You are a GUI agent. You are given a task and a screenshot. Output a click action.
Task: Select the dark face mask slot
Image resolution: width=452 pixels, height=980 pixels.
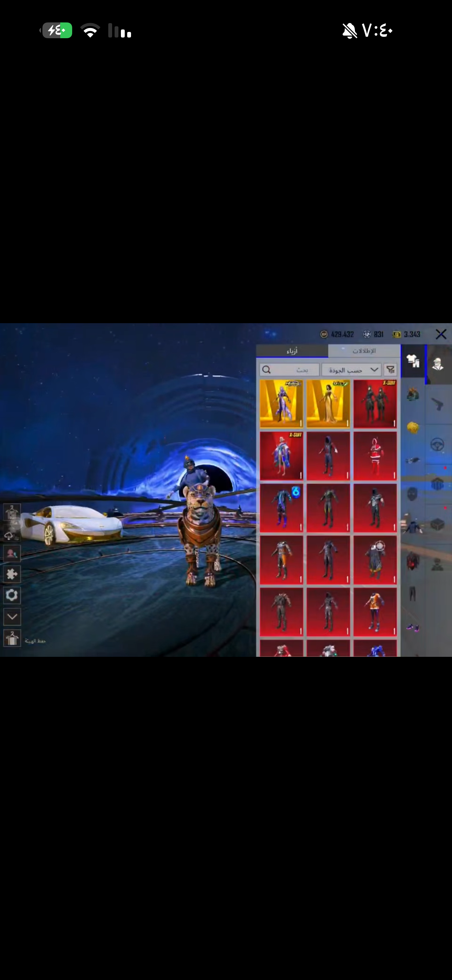[x=413, y=494]
